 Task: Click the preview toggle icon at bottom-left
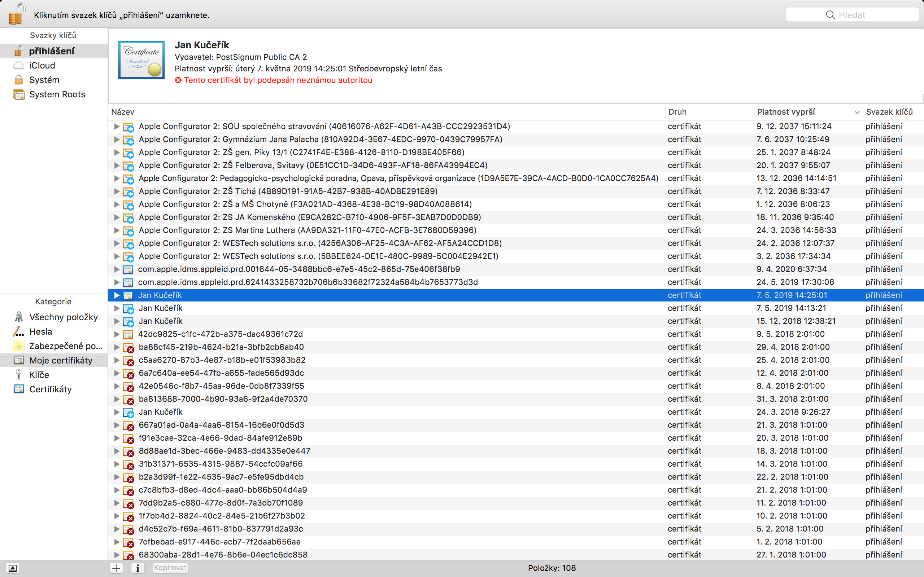[x=12, y=568]
